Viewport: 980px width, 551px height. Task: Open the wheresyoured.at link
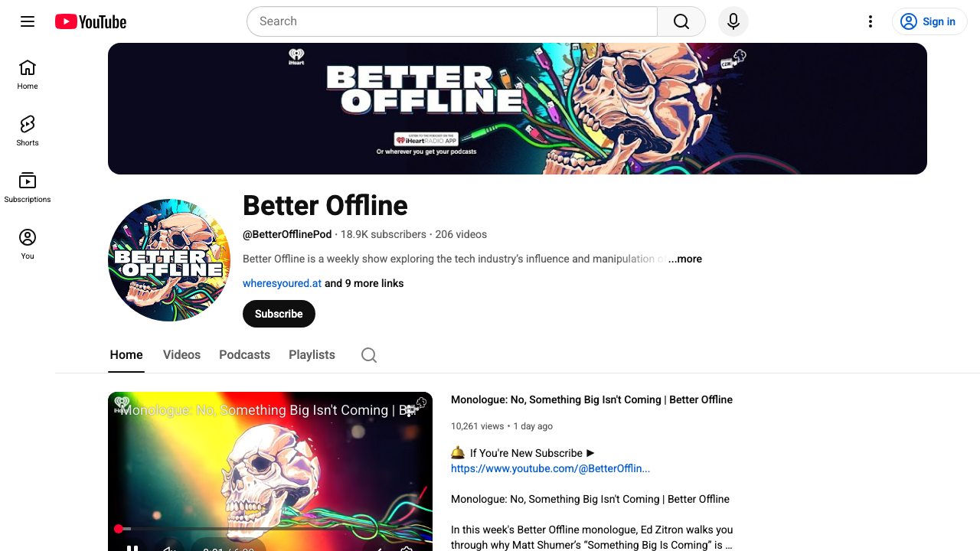pyautogui.click(x=282, y=283)
